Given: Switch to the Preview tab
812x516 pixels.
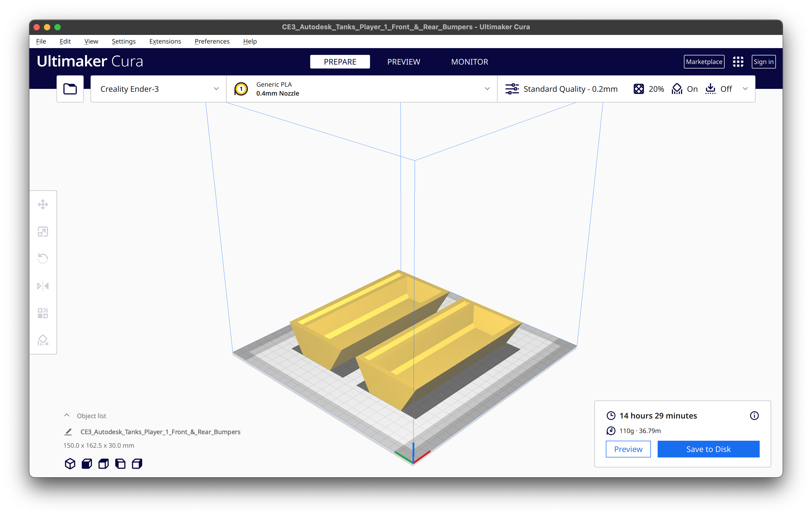Looking at the screenshot, I should (x=404, y=61).
